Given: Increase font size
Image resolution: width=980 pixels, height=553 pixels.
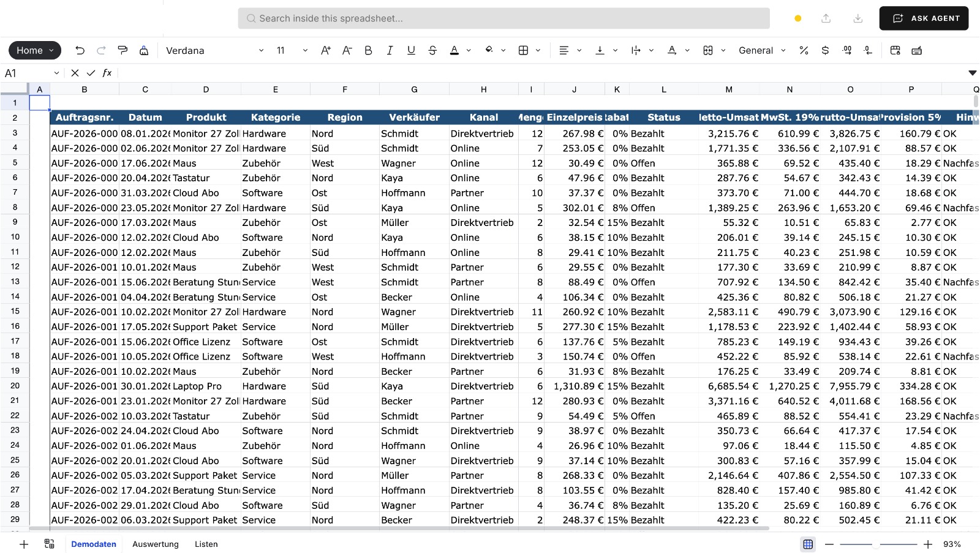Looking at the screenshot, I should coord(326,51).
